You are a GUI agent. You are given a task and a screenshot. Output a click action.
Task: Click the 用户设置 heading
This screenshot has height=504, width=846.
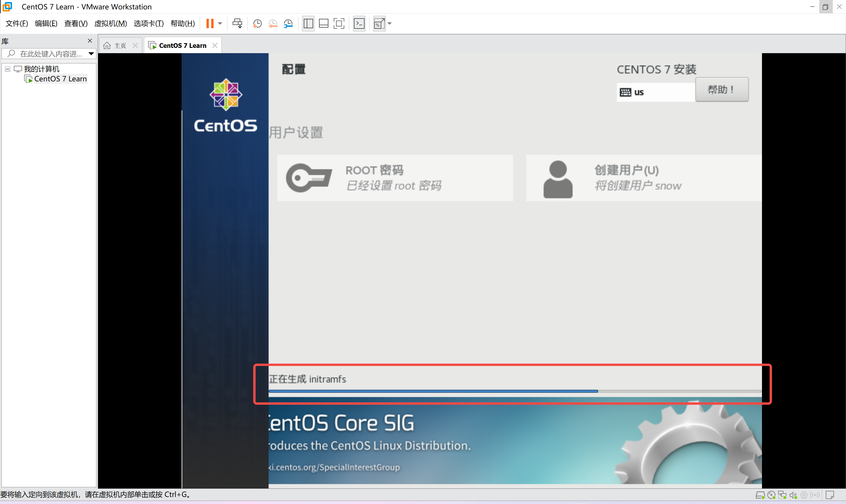(296, 132)
